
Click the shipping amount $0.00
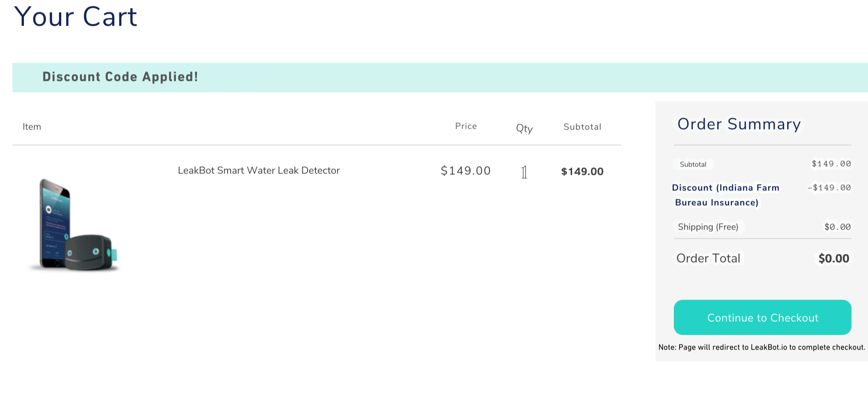[x=838, y=227]
